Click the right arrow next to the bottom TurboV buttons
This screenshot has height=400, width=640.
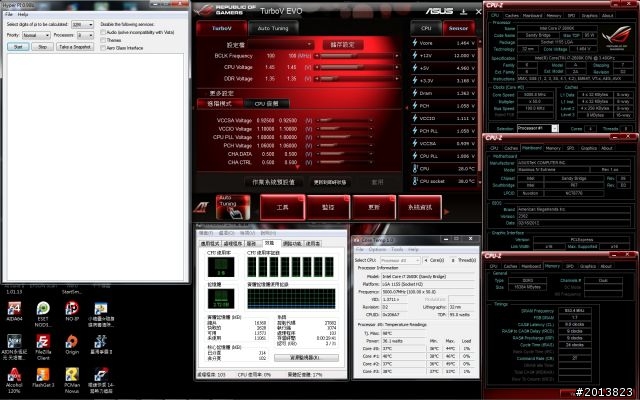tap(447, 211)
